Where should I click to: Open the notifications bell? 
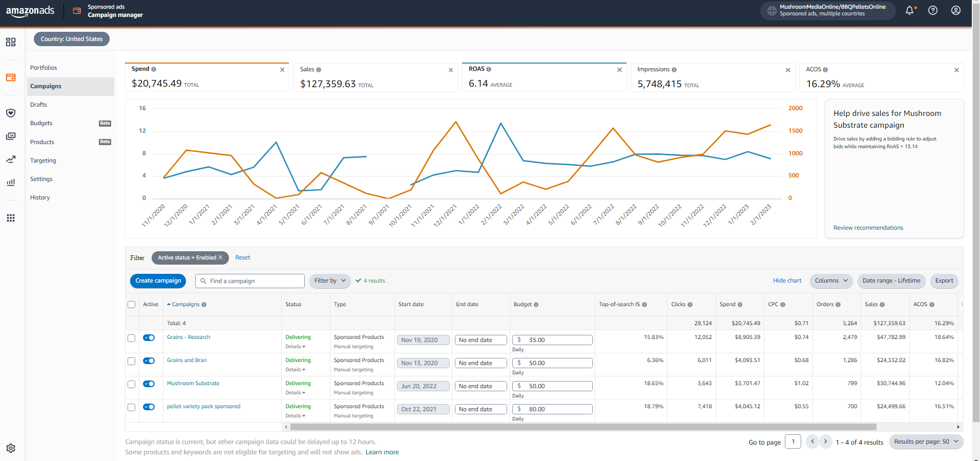click(910, 10)
